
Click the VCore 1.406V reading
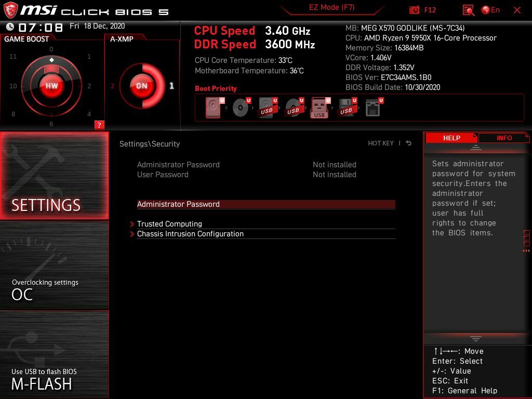tap(368, 58)
